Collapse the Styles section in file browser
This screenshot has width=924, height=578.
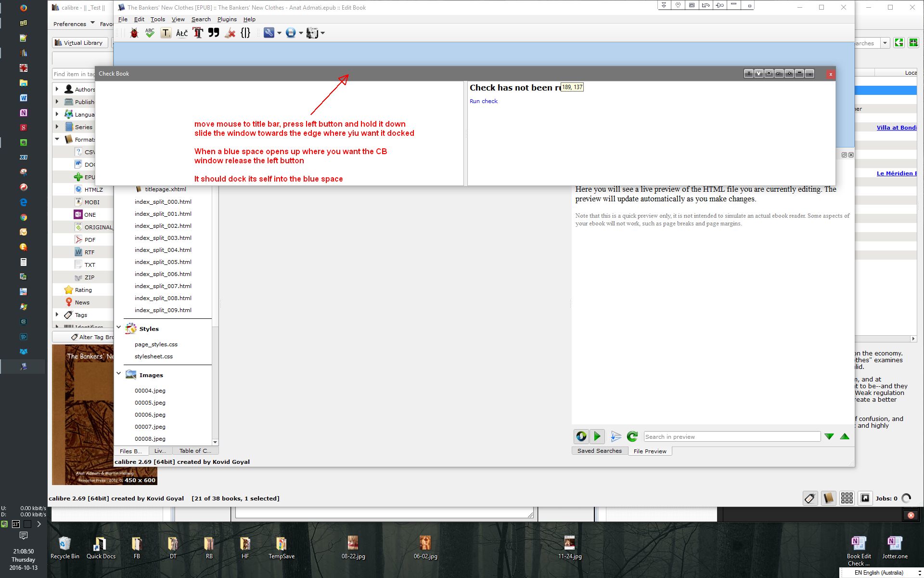[x=119, y=327]
